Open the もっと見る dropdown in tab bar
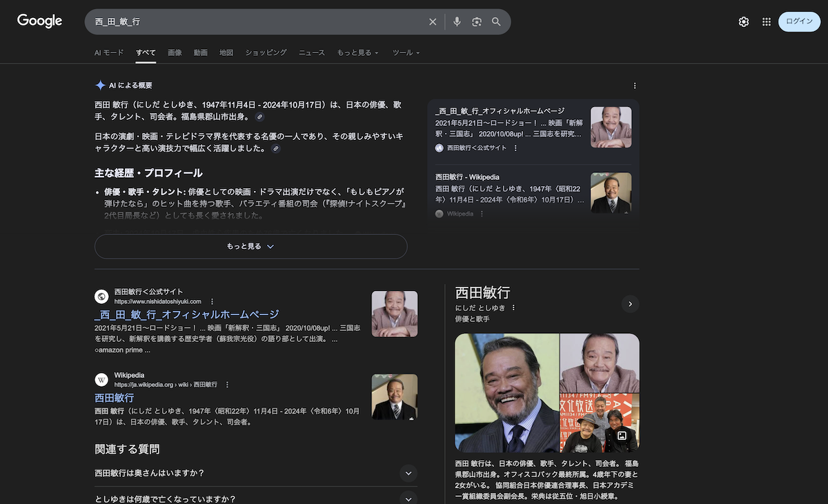Screen dimensions: 828x504 (x=357, y=53)
